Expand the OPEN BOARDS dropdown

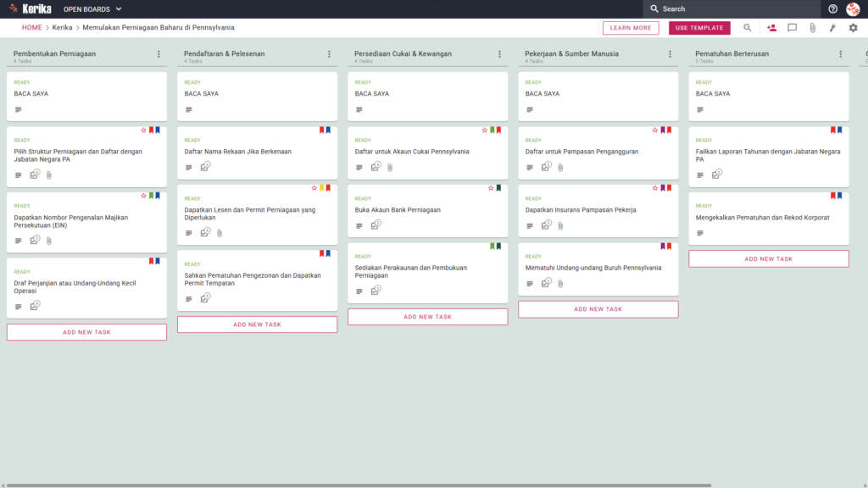pos(92,9)
